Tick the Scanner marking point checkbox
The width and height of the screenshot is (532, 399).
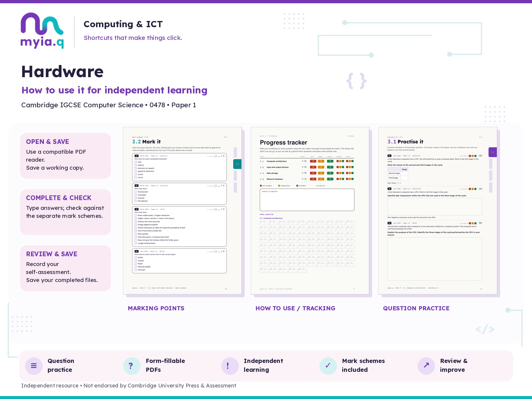click(136, 198)
